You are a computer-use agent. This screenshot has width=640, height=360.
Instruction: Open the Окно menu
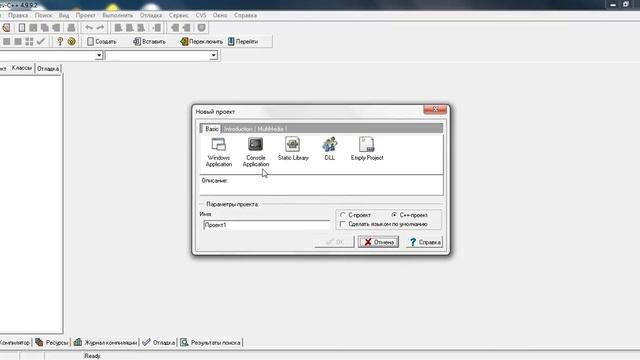pos(220,15)
